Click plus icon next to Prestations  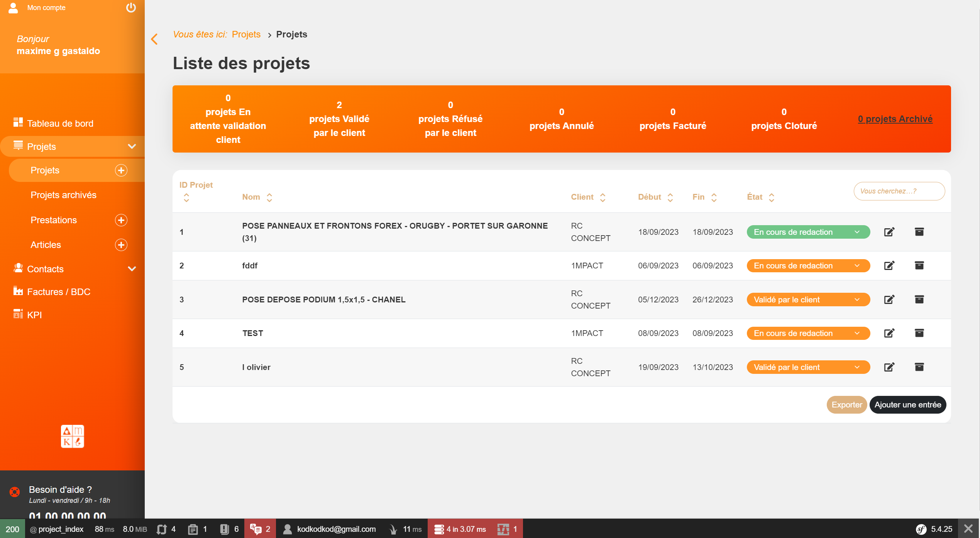pyautogui.click(x=121, y=220)
